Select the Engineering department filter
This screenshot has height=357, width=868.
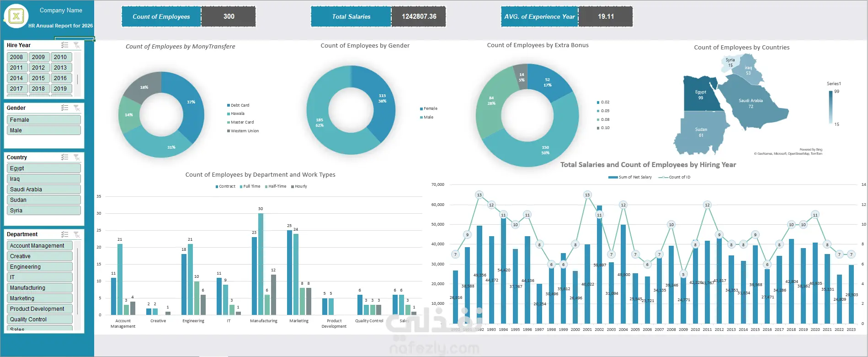tap(40, 267)
